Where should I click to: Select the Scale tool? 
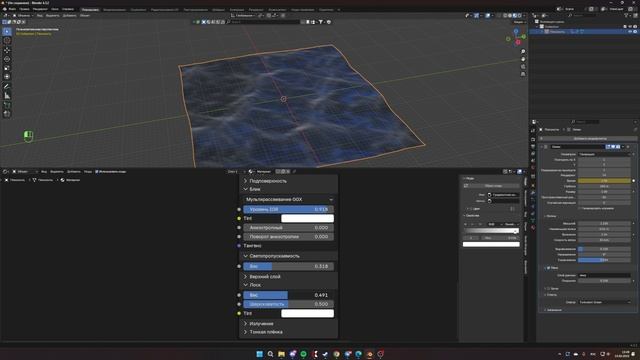7,68
